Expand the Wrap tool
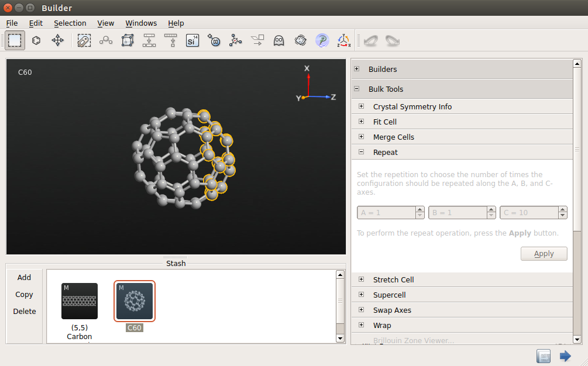 [361, 325]
